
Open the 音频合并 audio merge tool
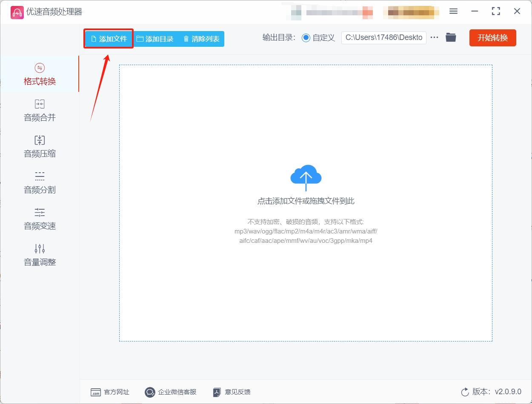point(39,111)
